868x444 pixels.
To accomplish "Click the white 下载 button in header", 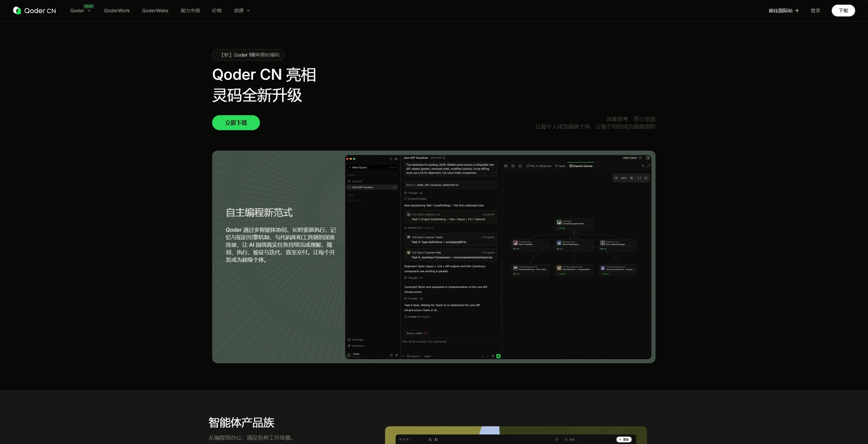I will [843, 11].
